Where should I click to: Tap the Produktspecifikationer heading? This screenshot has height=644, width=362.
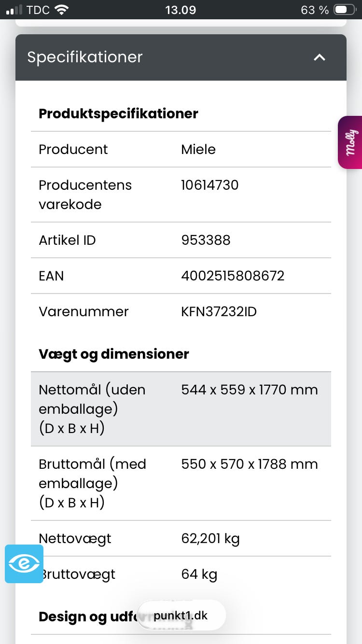[x=118, y=114]
